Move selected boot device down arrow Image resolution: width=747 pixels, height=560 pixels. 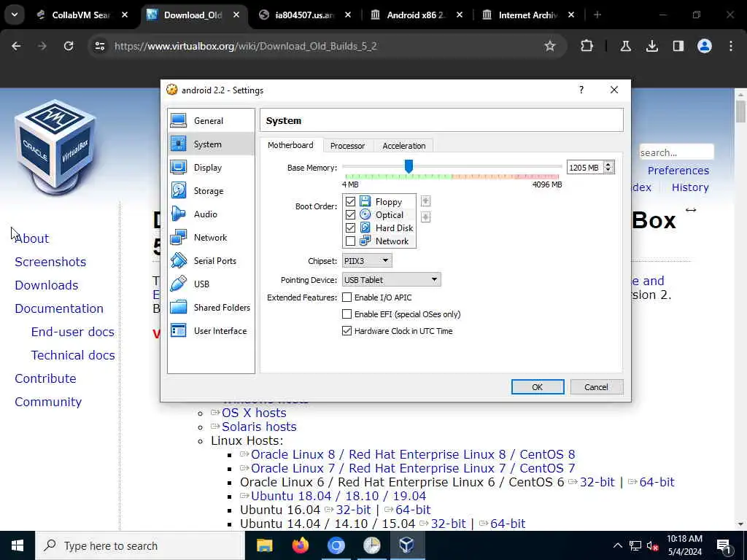point(425,217)
